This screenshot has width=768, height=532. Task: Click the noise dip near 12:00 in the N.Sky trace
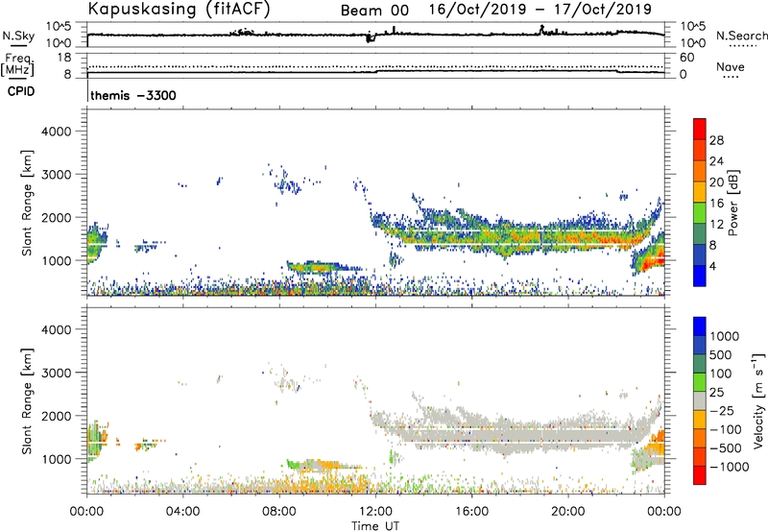(x=370, y=37)
